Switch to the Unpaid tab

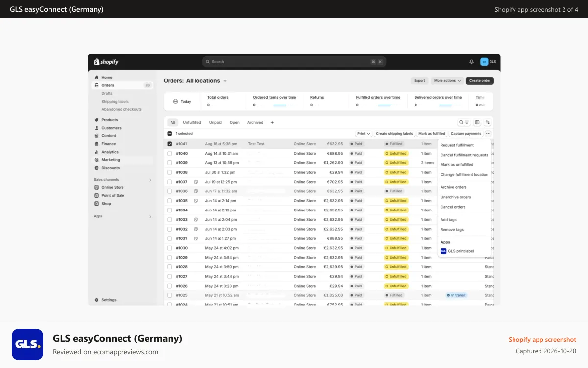pos(215,122)
